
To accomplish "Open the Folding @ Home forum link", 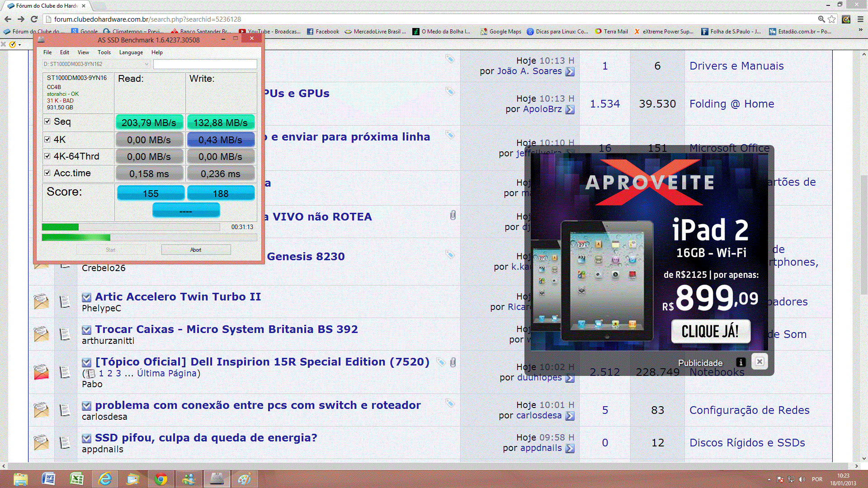I will click(x=731, y=104).
